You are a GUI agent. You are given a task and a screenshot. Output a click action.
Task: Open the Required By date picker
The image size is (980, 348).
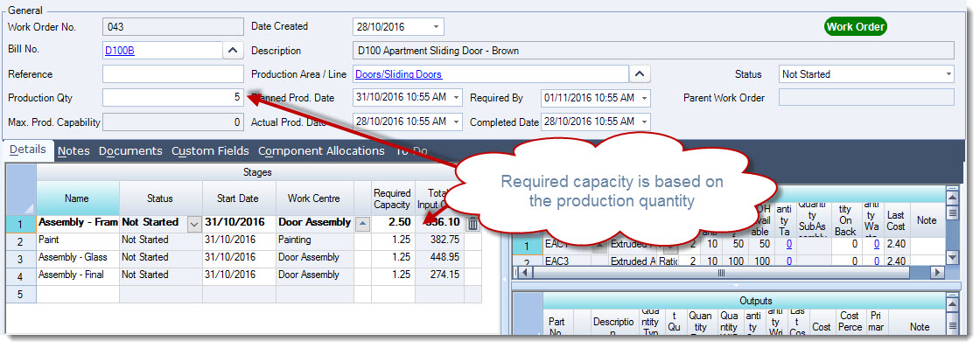[x=644, y=98]
